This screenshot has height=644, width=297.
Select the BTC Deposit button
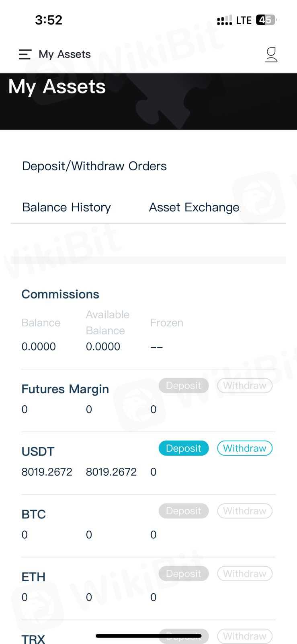(x=184, y=511)
